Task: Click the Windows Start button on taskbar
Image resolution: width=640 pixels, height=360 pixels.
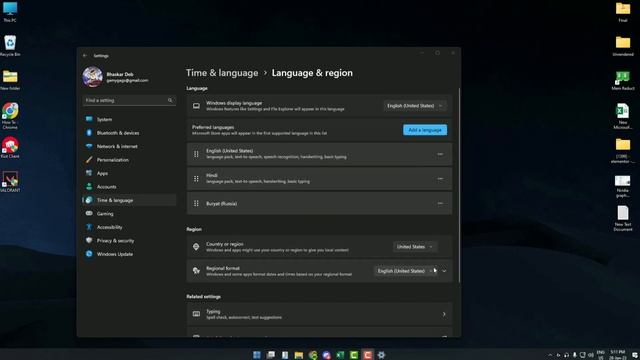Action: 257,355
